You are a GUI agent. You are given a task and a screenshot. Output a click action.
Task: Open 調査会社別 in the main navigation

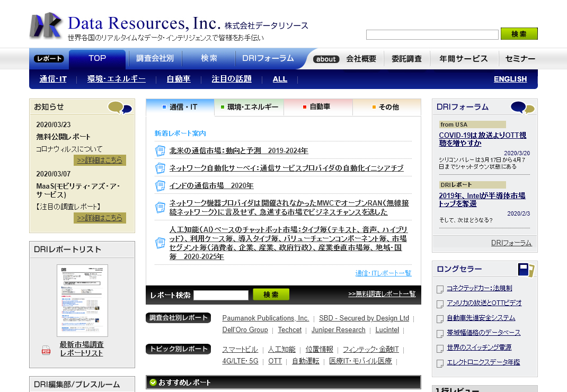tap(155, 59)
